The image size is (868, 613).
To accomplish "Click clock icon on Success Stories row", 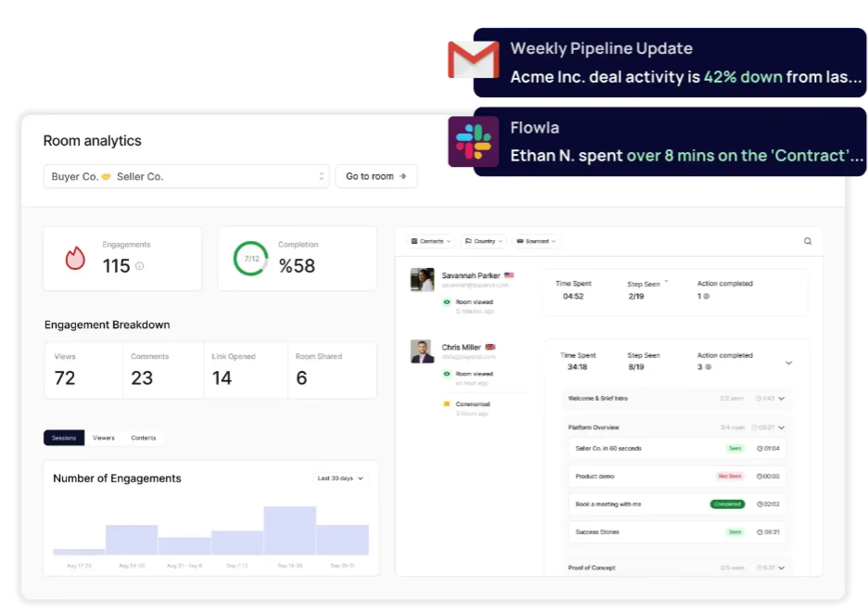I will click(x=760, y=531).
